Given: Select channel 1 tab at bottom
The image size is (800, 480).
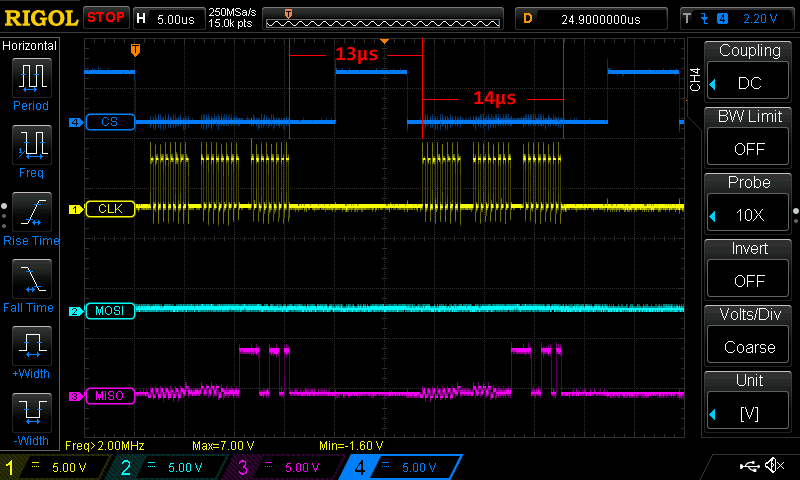Looking at the screenshot, I should (x=54, y=467).
